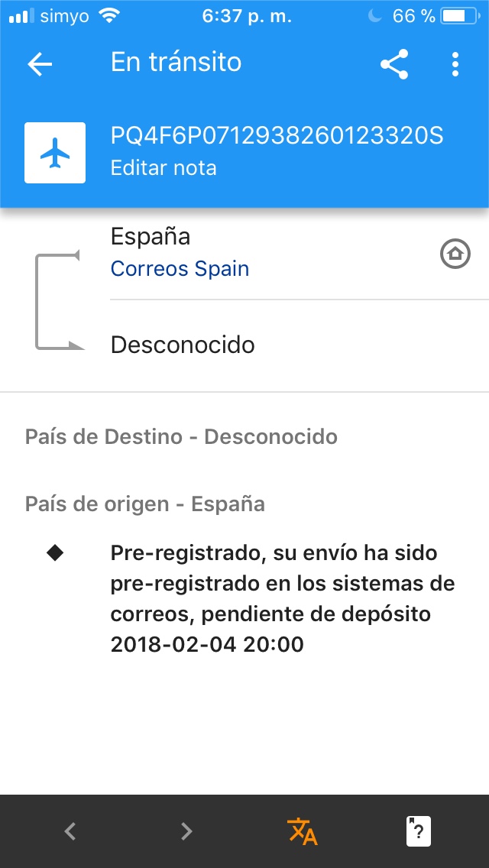The image size is (489, 868).
Task: Tap the Pre-registrado tracking event entry
Action: [283, 598]
